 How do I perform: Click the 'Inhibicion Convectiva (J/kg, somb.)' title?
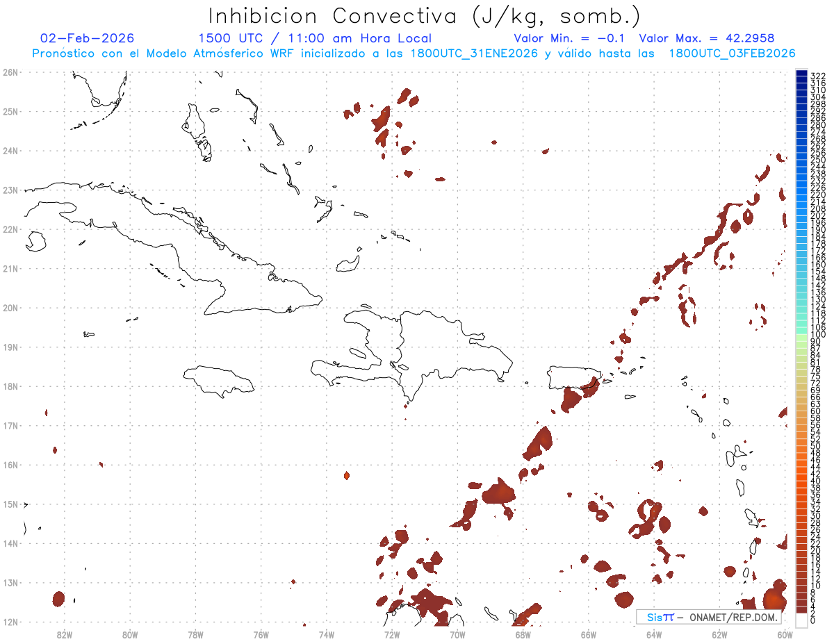pyautogui.click(x=425, y=16)
